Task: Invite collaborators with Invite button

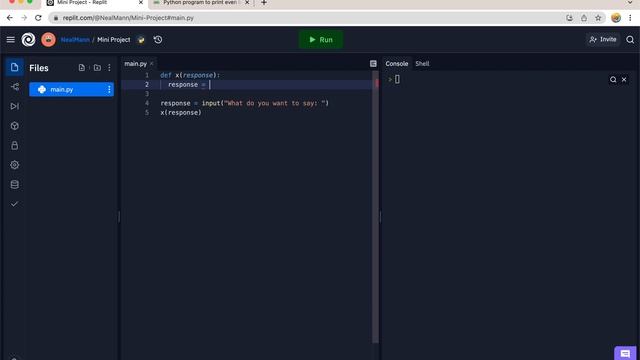Action: 603,40
